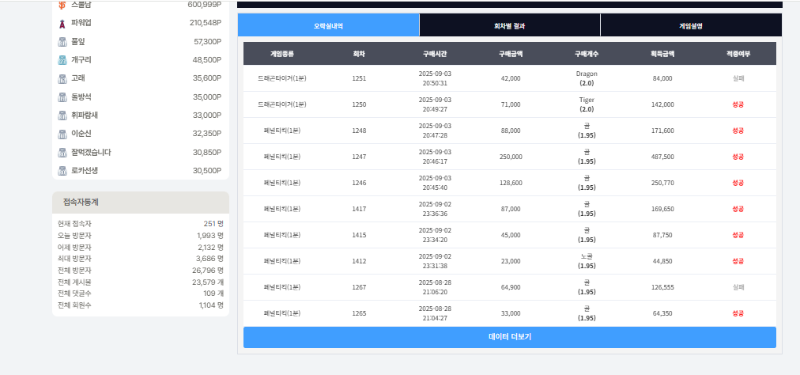Viewport: 800px width, 375px height.
Task: Open the 게임설명 tab
Action: (691, 26)
